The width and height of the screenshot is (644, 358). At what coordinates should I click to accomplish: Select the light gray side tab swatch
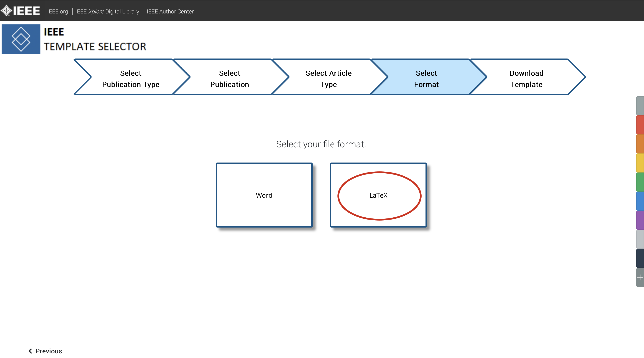tap(640, 239)
